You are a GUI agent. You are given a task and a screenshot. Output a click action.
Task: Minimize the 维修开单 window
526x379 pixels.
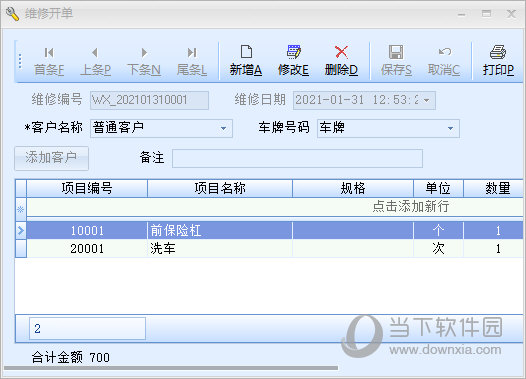(462, 14)
